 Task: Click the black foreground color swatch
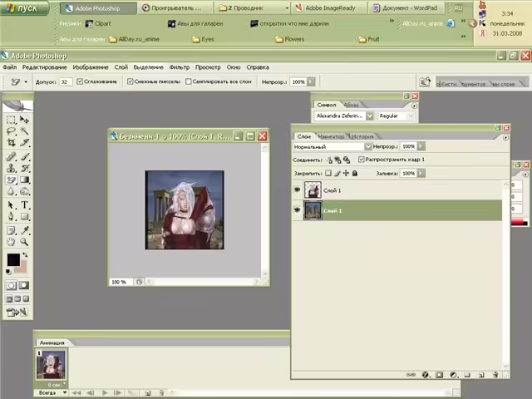coord(13,259)
